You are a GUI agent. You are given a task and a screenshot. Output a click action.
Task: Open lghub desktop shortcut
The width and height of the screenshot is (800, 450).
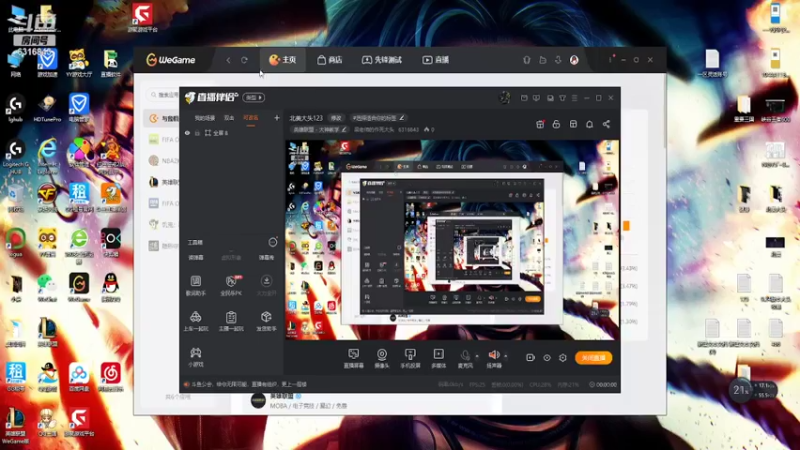pos(15,108)
